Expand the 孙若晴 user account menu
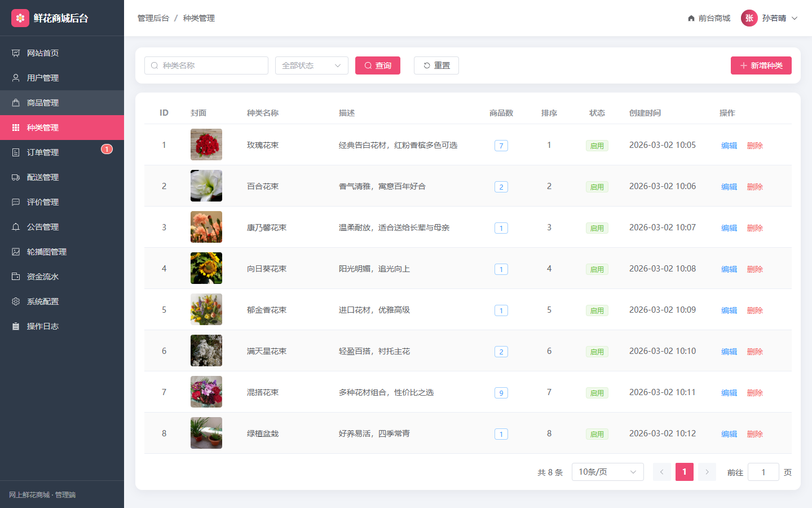Image resolution: width=812 pixels, height=508 pixels. pos(770,18)
